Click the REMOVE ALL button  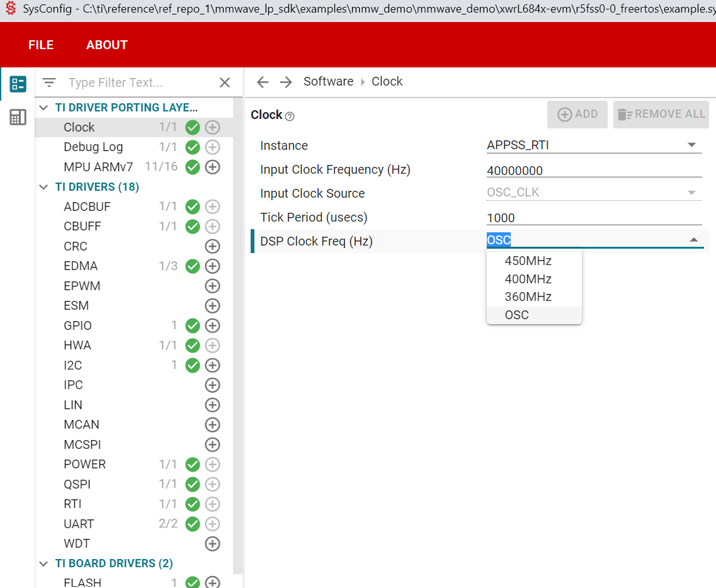tap(661, 115)
